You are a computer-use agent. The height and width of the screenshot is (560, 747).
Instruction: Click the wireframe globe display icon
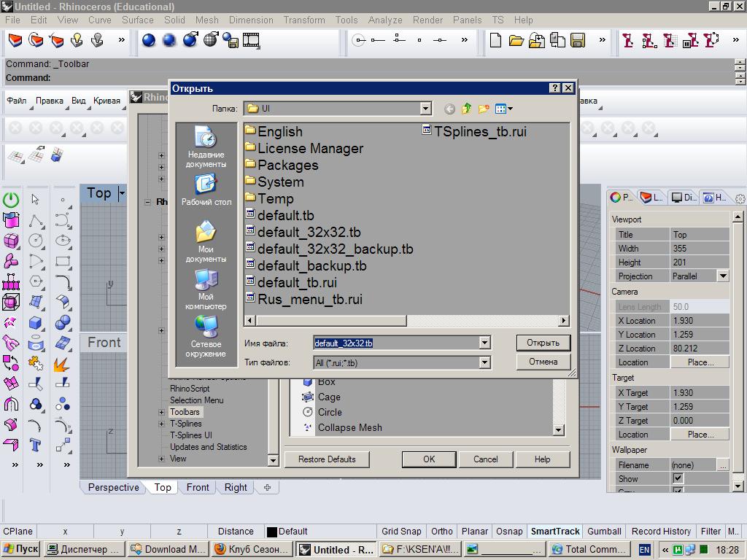pos(211,41)
